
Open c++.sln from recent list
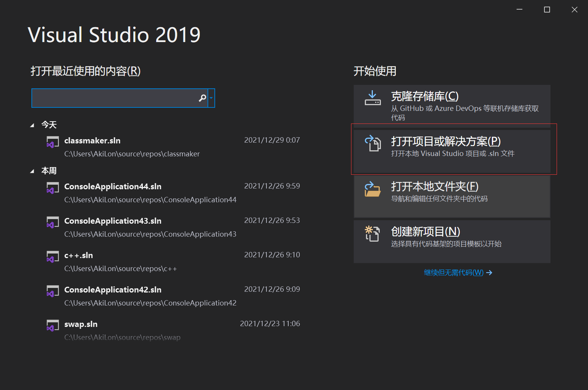pyautogui.click(x=78, y=255)
